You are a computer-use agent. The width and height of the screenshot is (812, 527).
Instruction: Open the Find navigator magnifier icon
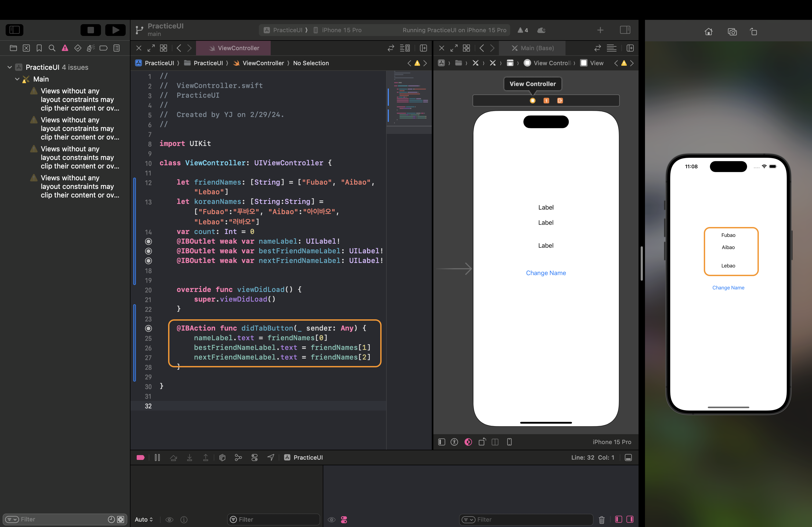click(52, 48)
